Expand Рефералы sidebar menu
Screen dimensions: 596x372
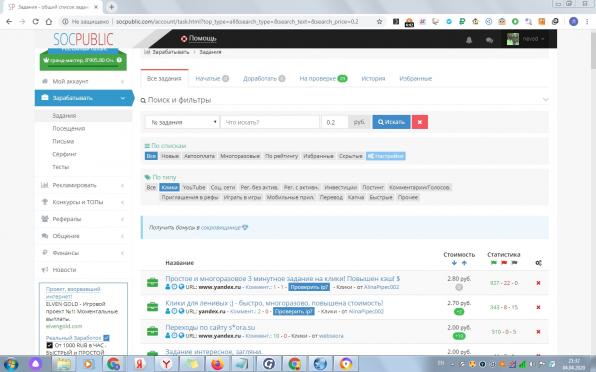(x=83, y=219)
